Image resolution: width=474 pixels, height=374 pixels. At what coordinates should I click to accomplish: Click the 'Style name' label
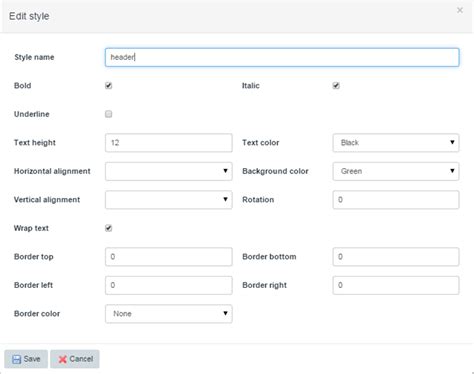coord(34,57)
